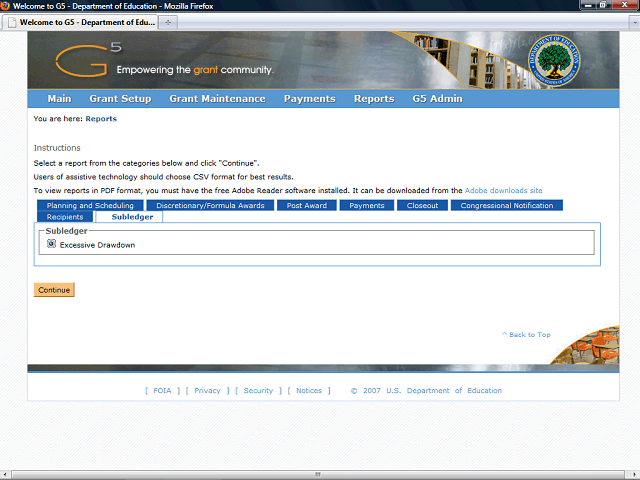The image size is (640, 480).
Task: Open the Grant Maintenance menu
Action: click(x=218, y=99)
